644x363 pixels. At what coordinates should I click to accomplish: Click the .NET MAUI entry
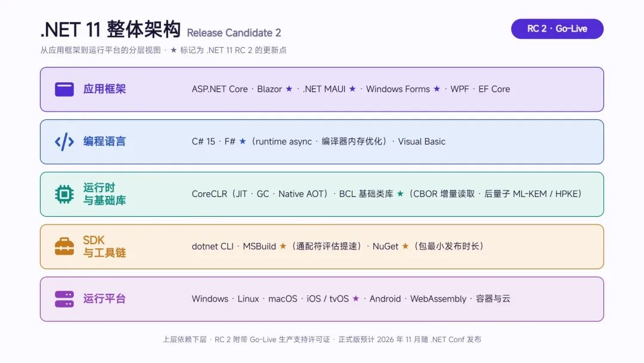tap(324, 89)
